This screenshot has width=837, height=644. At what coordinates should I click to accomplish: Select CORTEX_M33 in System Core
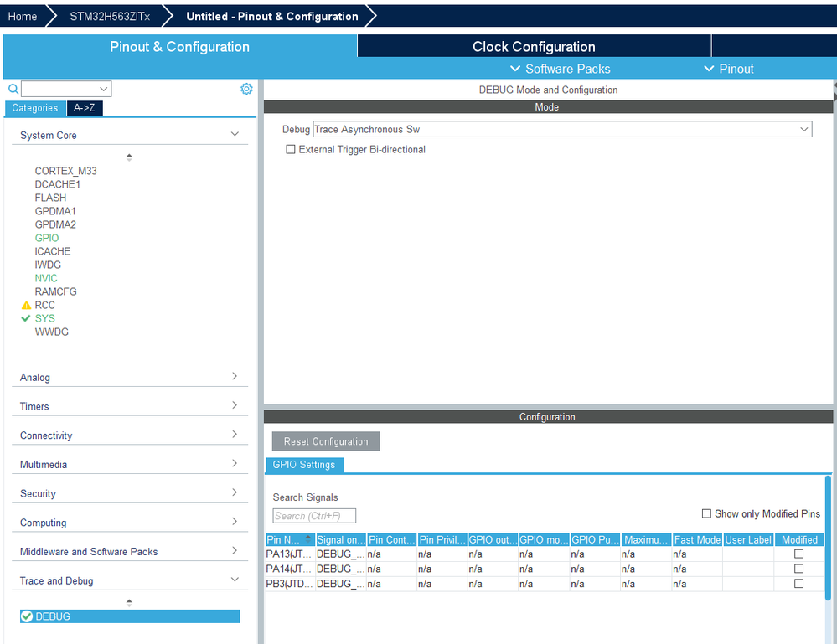[65, 171]
